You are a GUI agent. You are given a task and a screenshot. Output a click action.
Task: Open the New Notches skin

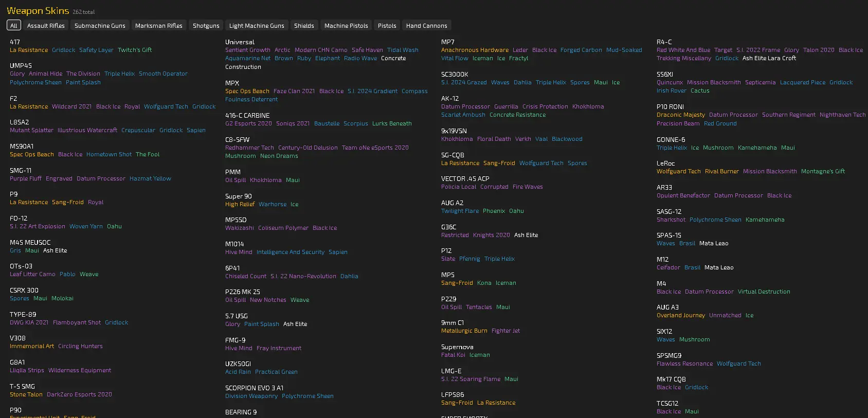pos(268,300)
